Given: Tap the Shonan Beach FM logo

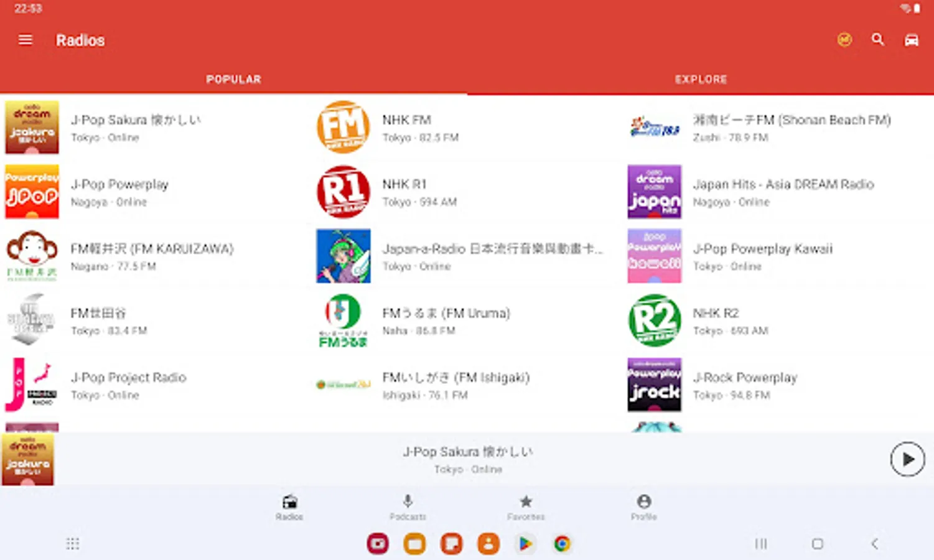Looking at the screenshot, I should pos(654,128).
